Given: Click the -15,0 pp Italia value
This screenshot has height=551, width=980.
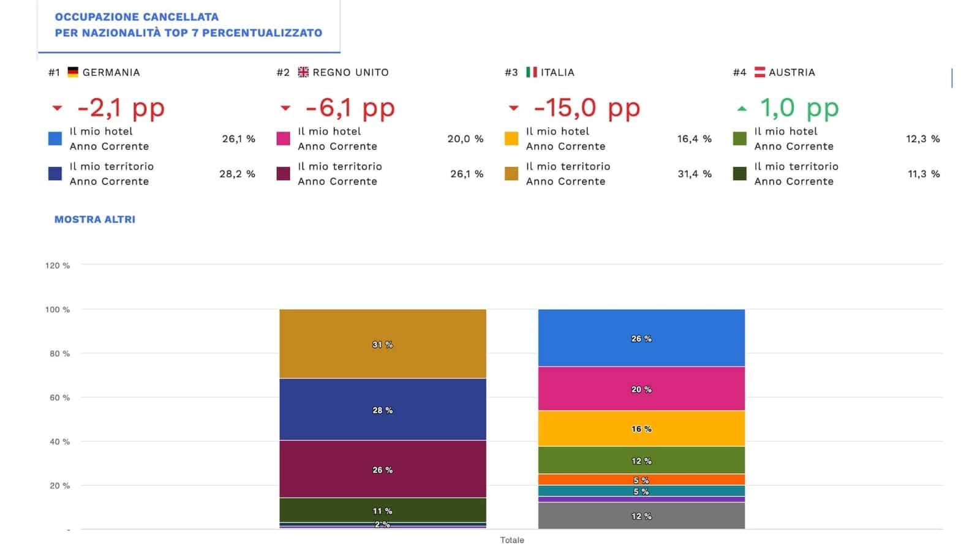Looking at the screenshot, I should pyautogui.click(x=587, y=108).
